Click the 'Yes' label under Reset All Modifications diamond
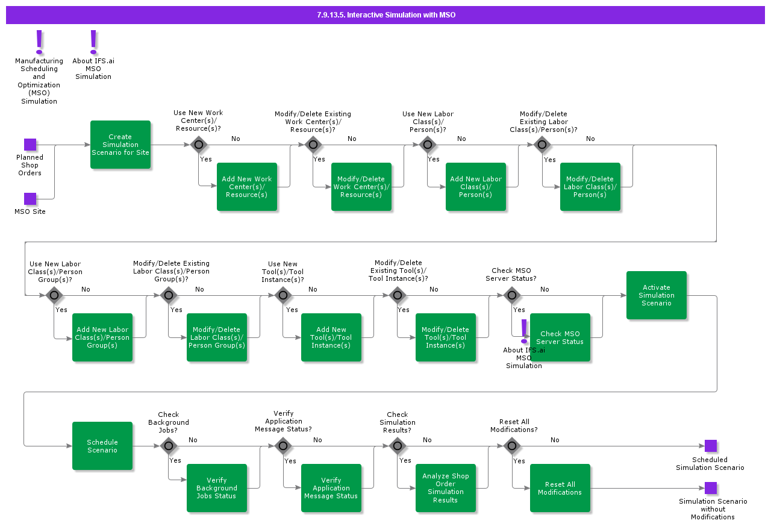The height and width of the screenshot is (532, 771). (x=519, y=461)
